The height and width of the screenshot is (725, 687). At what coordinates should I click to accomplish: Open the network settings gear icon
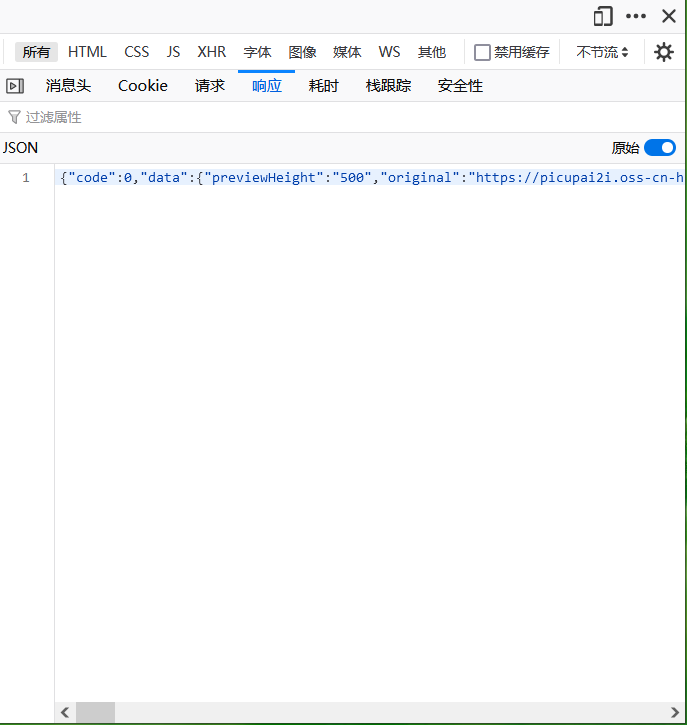pyautogui.click(x=664, y=52)
